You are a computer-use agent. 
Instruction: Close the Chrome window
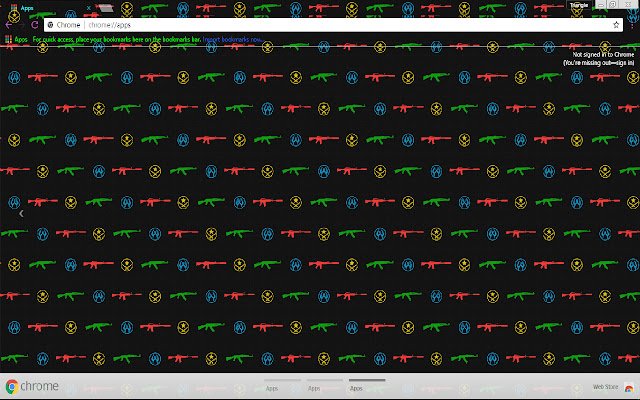tap(629, 4)
